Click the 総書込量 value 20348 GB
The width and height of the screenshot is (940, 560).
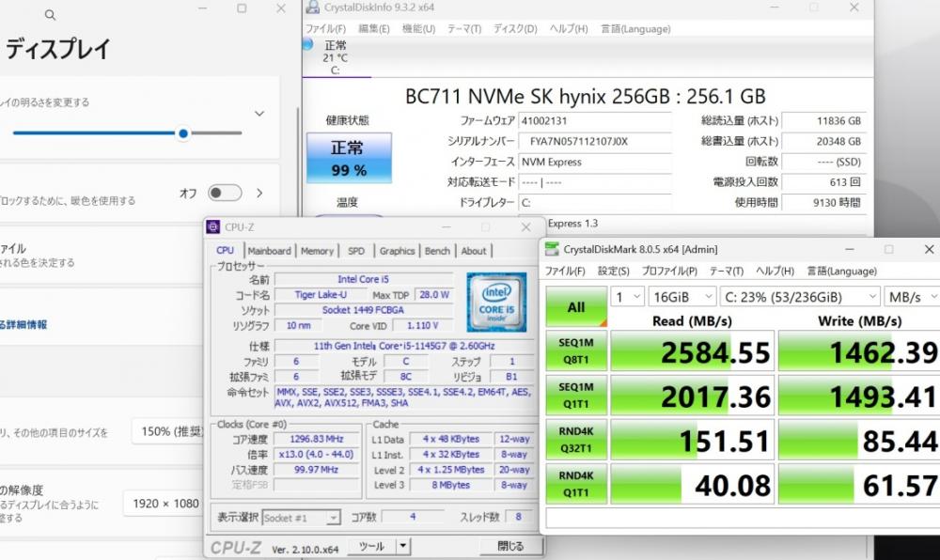click(x=823, y=141)
